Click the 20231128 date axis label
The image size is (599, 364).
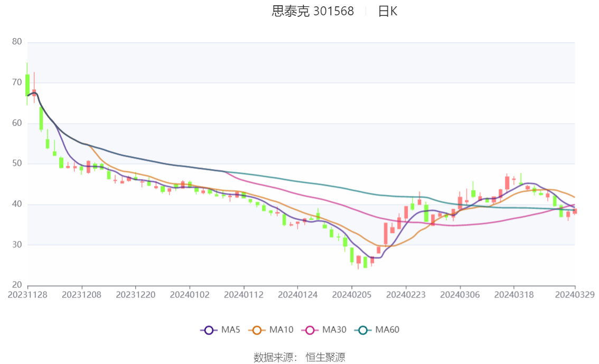tap(27, 295)
